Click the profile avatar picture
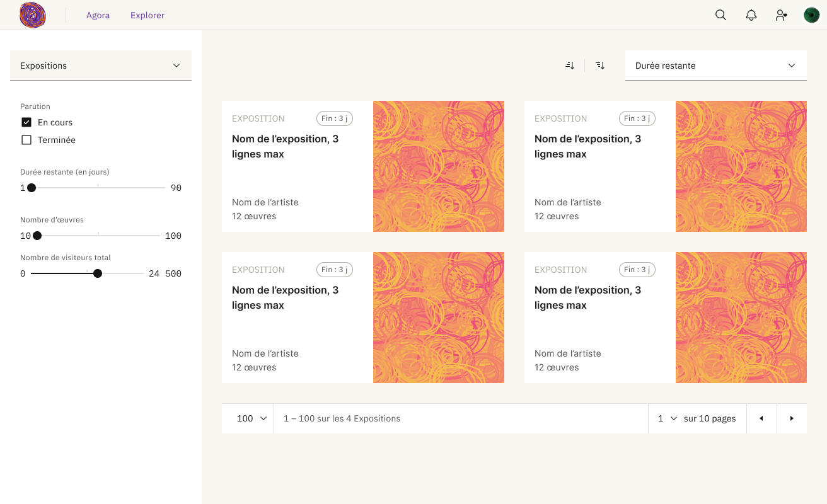Screen dimensions: 827x504 tap(811, 14)
